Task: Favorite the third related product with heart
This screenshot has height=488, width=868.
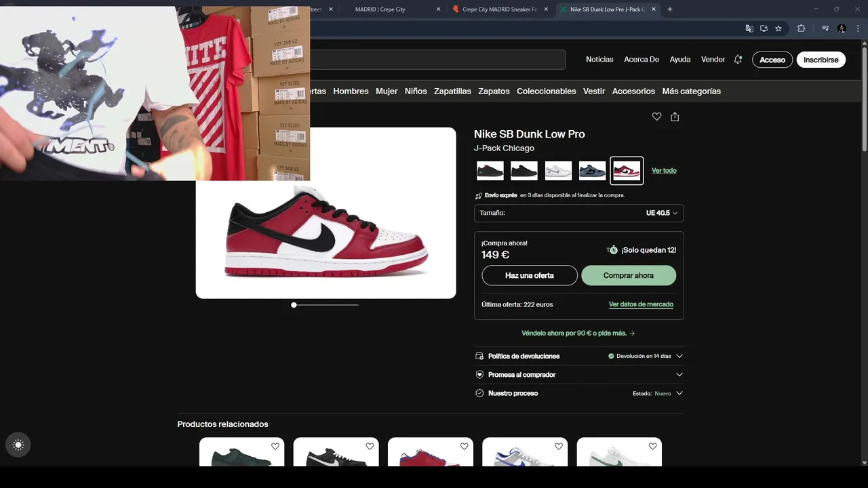Action: point(464,446)
